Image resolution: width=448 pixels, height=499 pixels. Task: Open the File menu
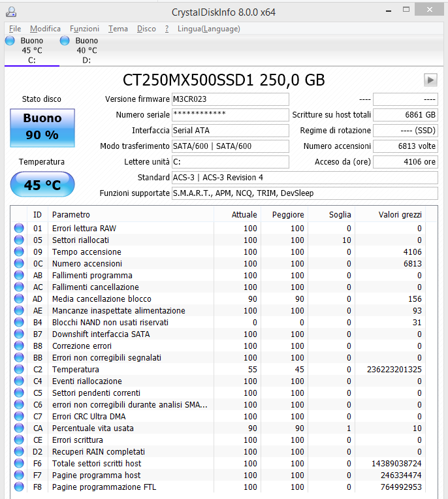(x=15, y=29)
